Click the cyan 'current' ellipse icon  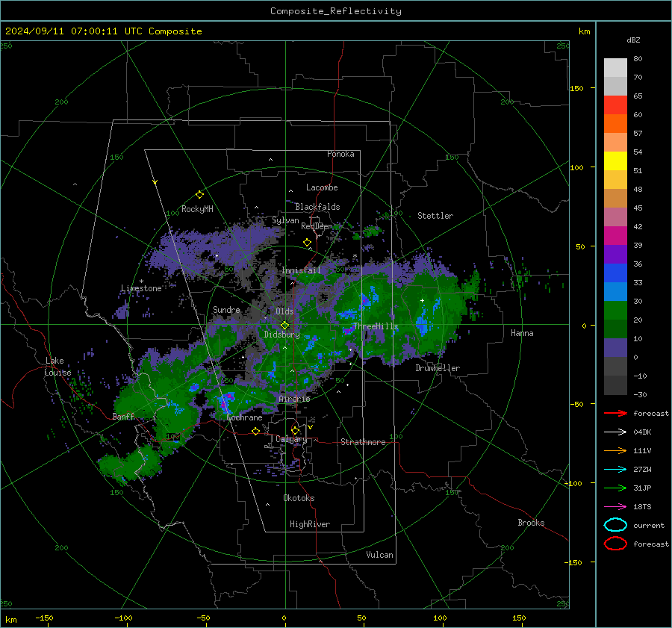[615, 525]
